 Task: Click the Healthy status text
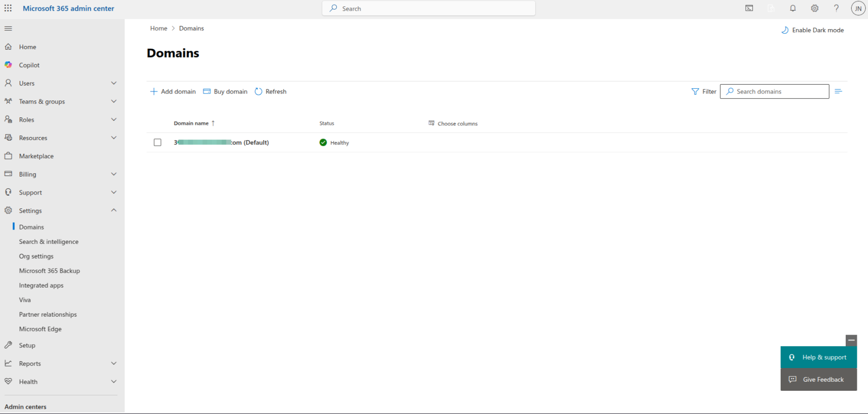click(x=340, y=143)
